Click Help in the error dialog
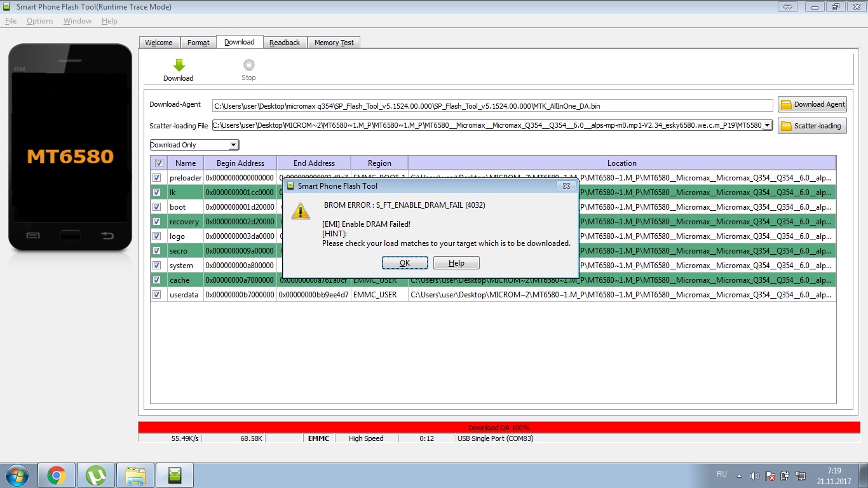This screenshot has height=488, width=868. [456, 263]
